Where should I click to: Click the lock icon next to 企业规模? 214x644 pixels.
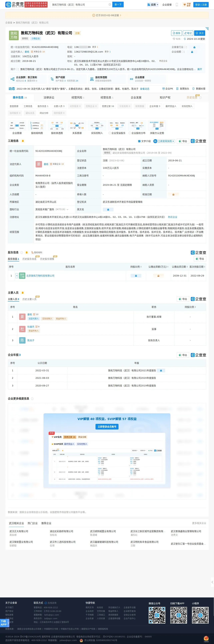(192, 52)
